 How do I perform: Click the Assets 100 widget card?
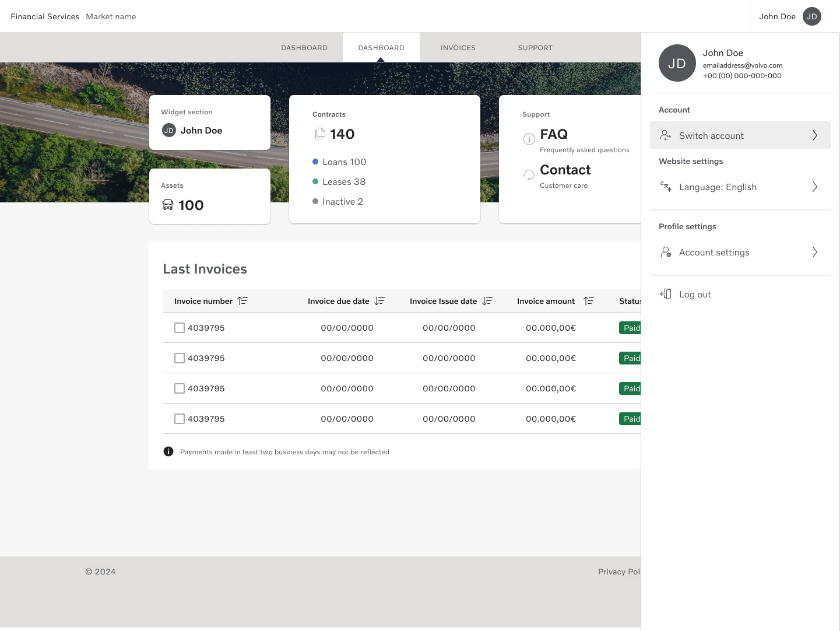(x=210, y=196)
